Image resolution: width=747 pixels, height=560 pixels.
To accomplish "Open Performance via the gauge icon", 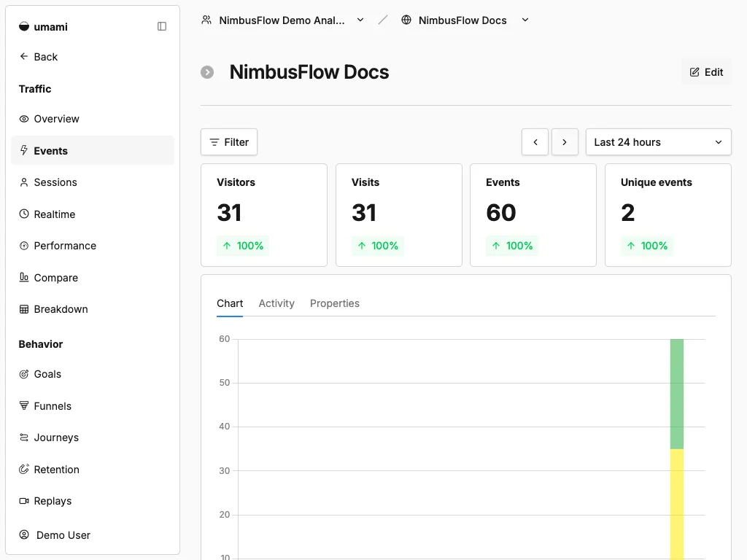I will coord(24,246).
